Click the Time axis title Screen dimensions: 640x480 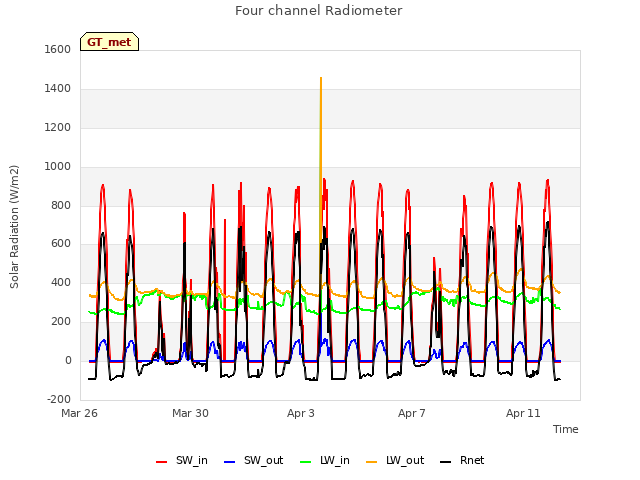tap(566, 429)
